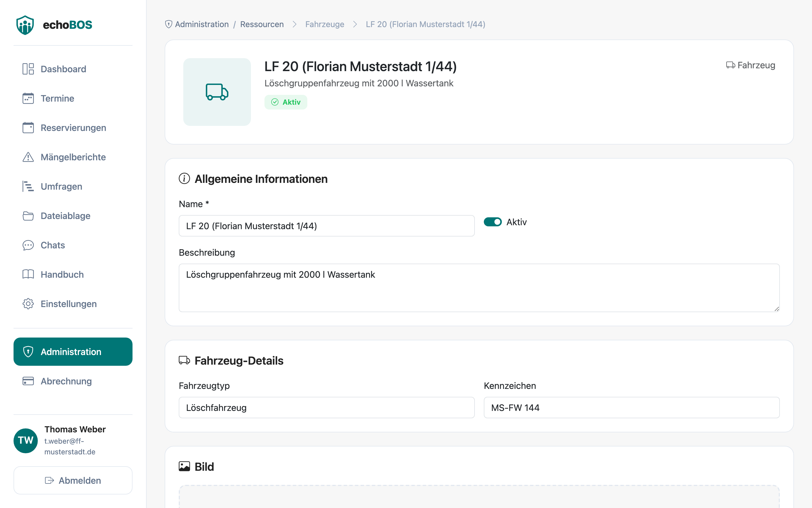The image size is (812, 508).
Task: Click the Reservierungen calendar icon
Action: 28,128
